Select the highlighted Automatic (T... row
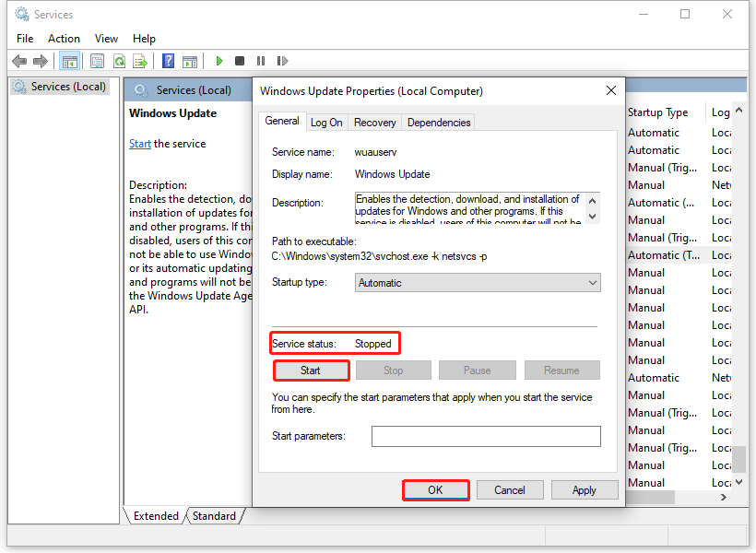Viewport: 756px width, 553px height. click(679, 255)
